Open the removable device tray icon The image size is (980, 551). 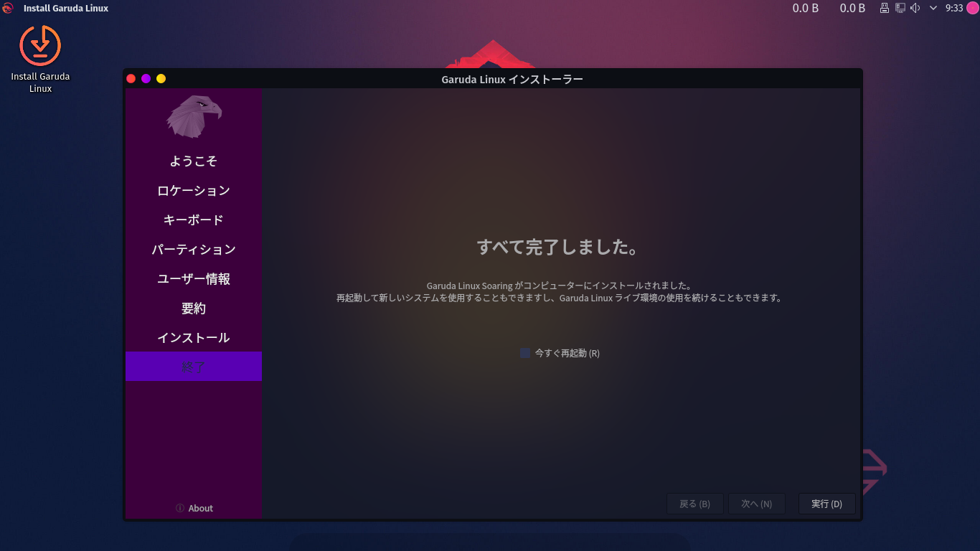pos(885,9)
